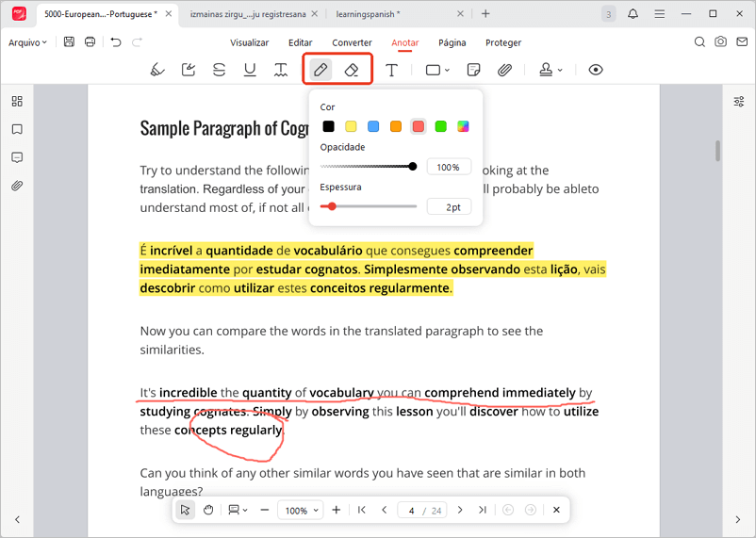756x538 pixels.
Task: Open the thumbnails panel in sidebar
Action: tap(17, 101)
